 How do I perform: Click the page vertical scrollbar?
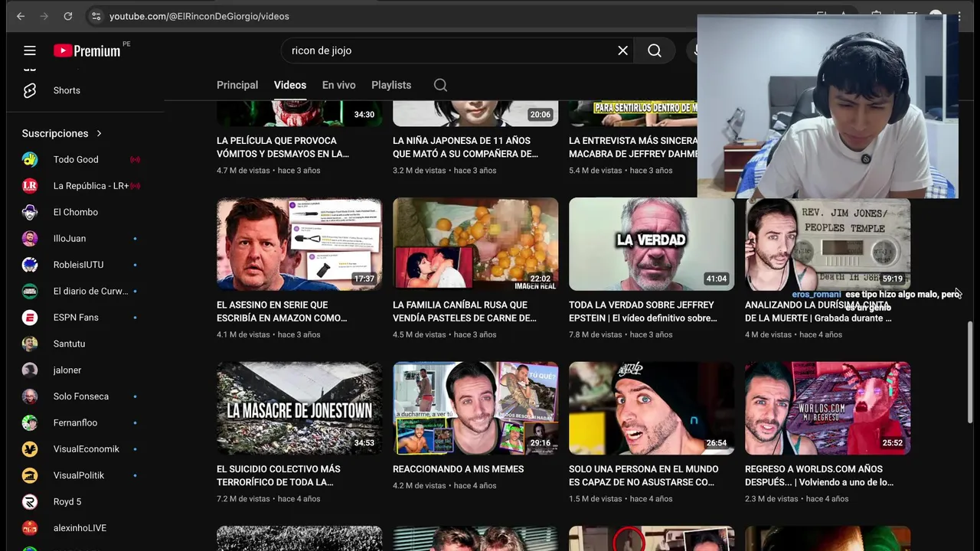click(x=970, y=371)
